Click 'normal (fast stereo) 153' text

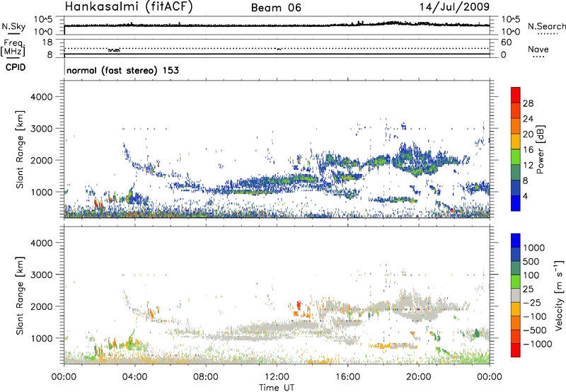[x=122, y=70]
